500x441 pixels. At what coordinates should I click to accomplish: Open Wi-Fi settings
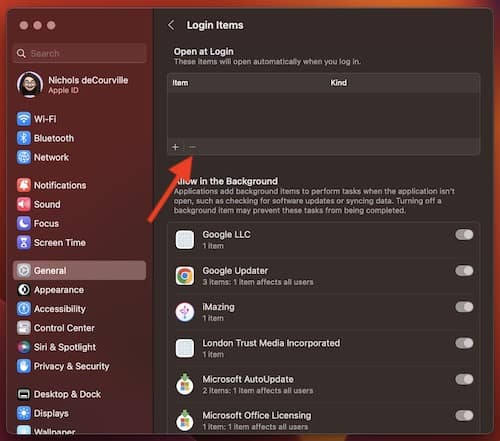point(79,119)
